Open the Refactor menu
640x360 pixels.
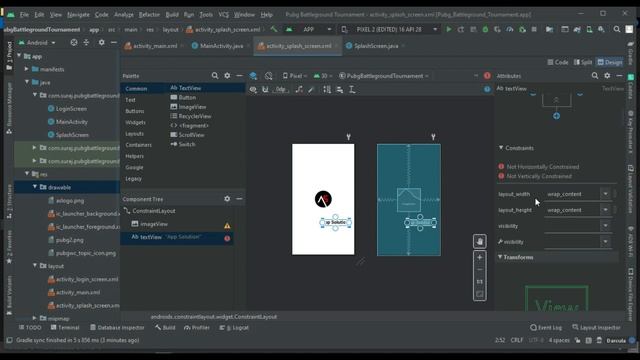tap(149, 15)
